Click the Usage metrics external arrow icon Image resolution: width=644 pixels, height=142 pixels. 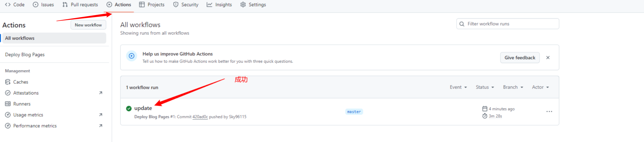[101, 115]
